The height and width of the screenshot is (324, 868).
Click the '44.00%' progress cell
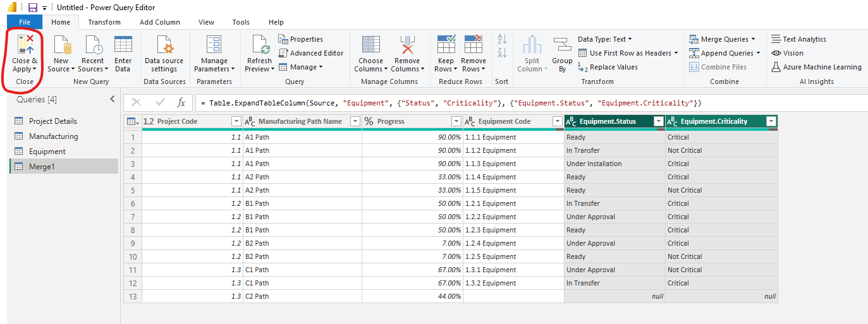[412, 296]
